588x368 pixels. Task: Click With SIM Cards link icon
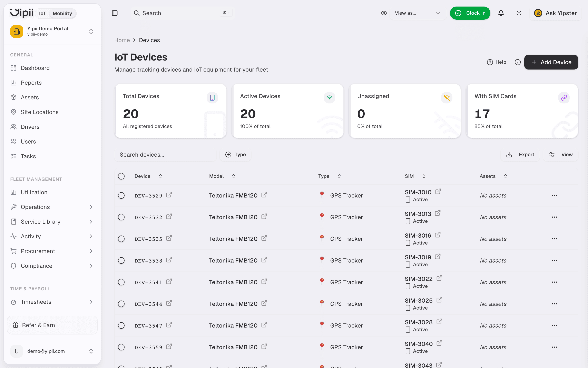point(564,98)
